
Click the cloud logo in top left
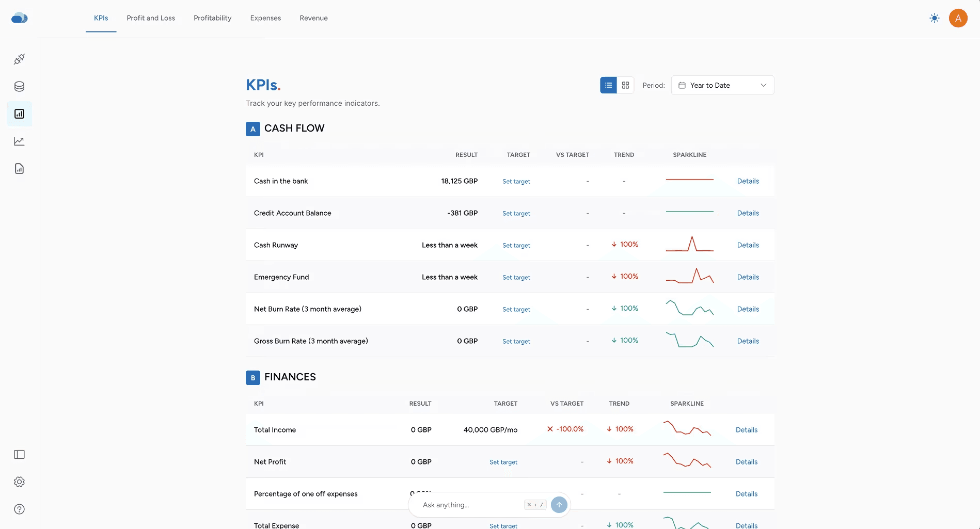19,18
